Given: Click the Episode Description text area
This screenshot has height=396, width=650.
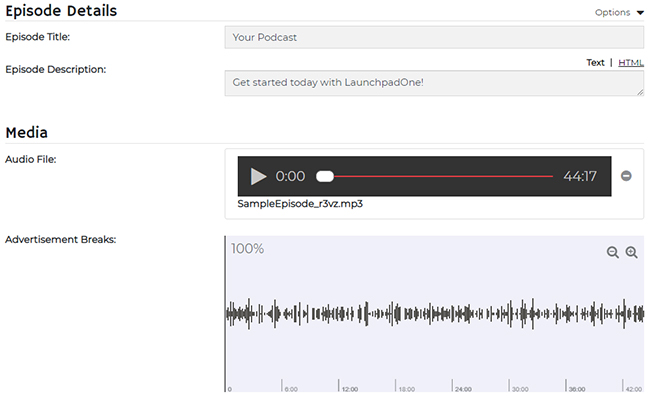Looking at the screenshot, I should (434, 83).
